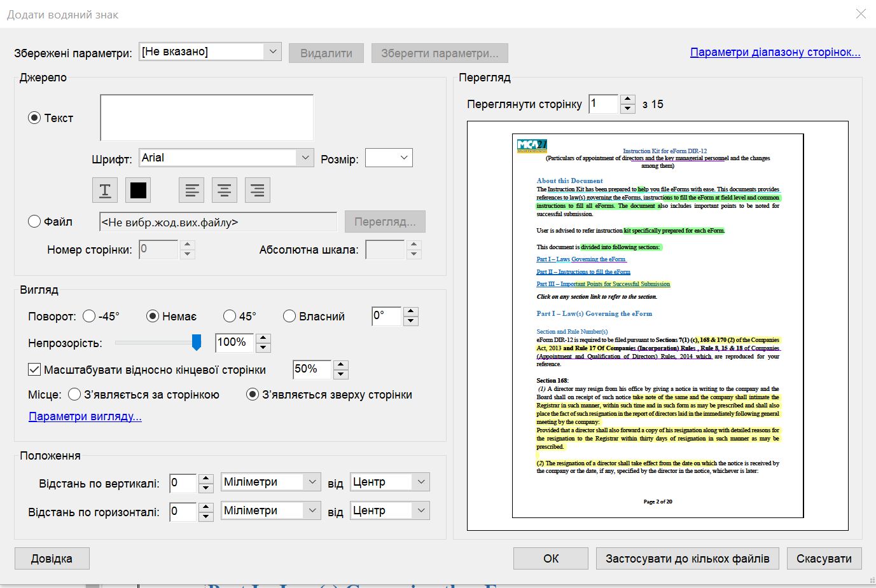Choose the Немає rotation option
This screenshot has width=876, height=588.
(153, 316)
